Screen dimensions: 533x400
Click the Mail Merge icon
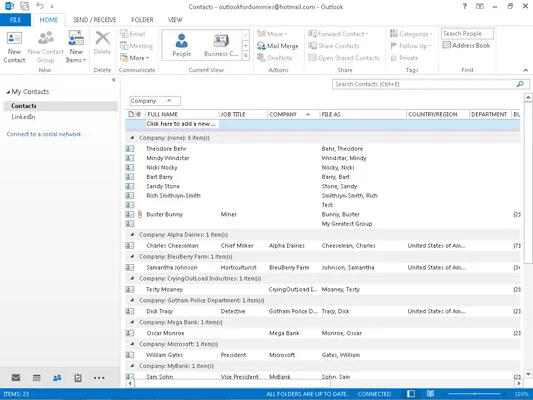point(261,46)
